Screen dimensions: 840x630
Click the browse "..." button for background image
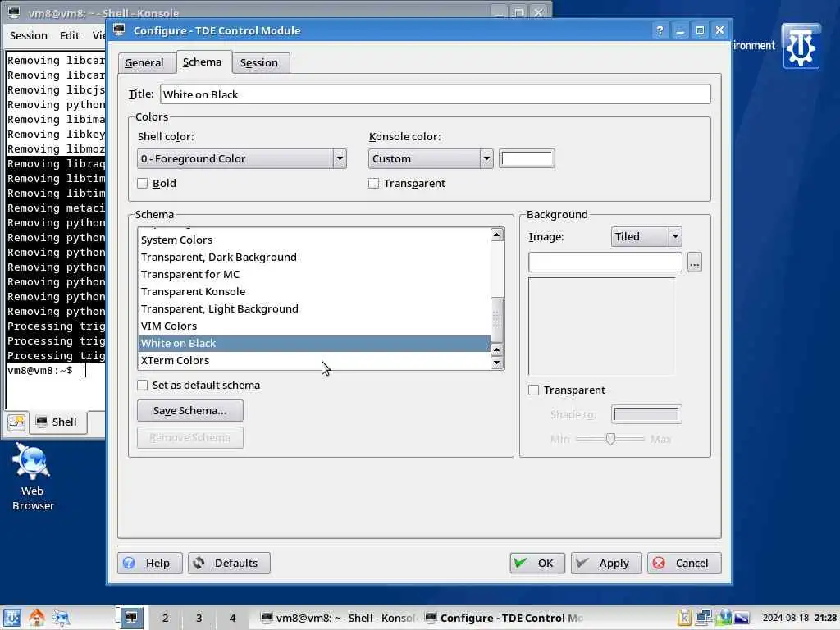[x=694, y=262]
